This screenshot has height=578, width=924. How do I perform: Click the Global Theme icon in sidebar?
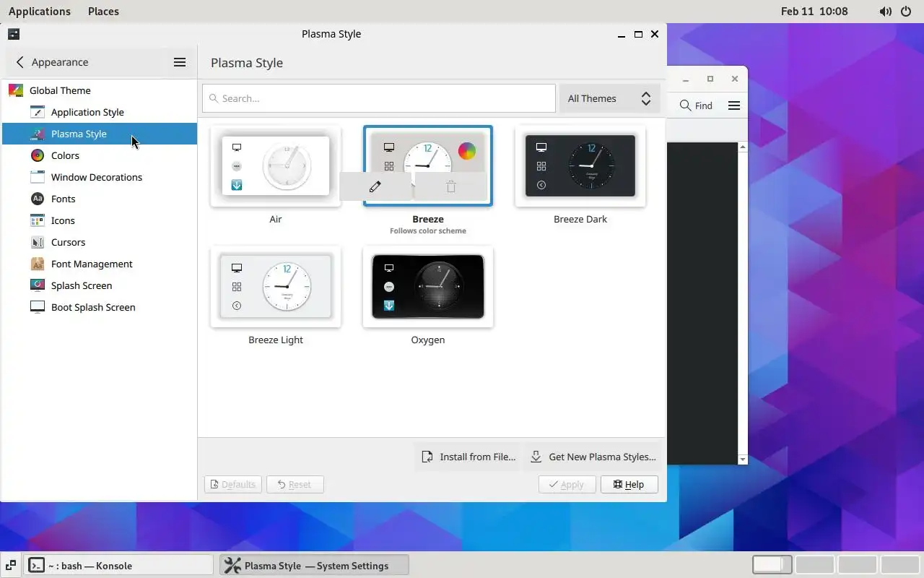(x=16, y=90)
